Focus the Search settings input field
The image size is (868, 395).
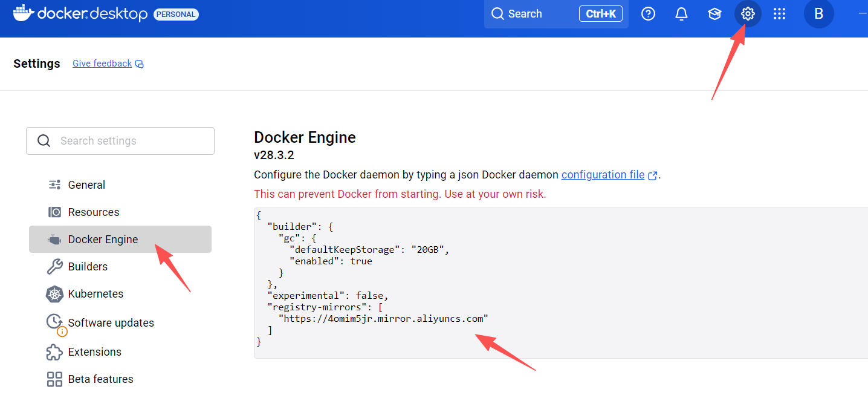pyautogui.click(x=120, y=141)
